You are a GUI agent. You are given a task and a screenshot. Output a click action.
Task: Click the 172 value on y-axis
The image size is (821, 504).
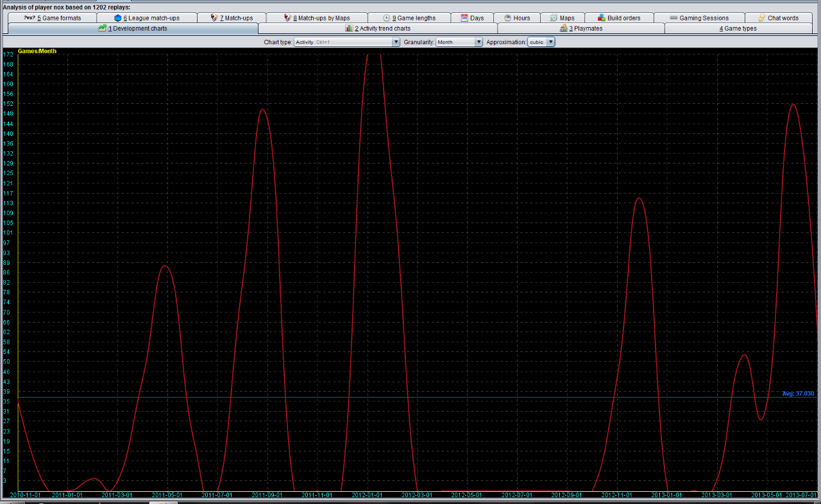(x=8, y=55)
